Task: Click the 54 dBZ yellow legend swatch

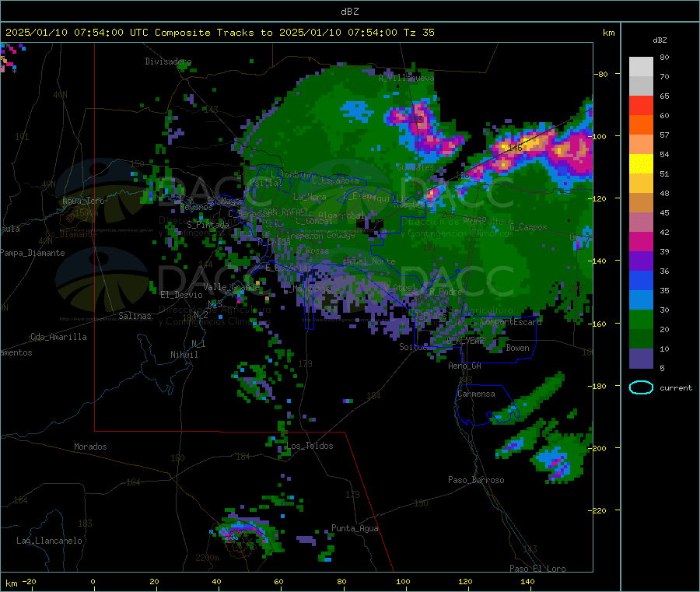Action: click(x=641, y=164)
